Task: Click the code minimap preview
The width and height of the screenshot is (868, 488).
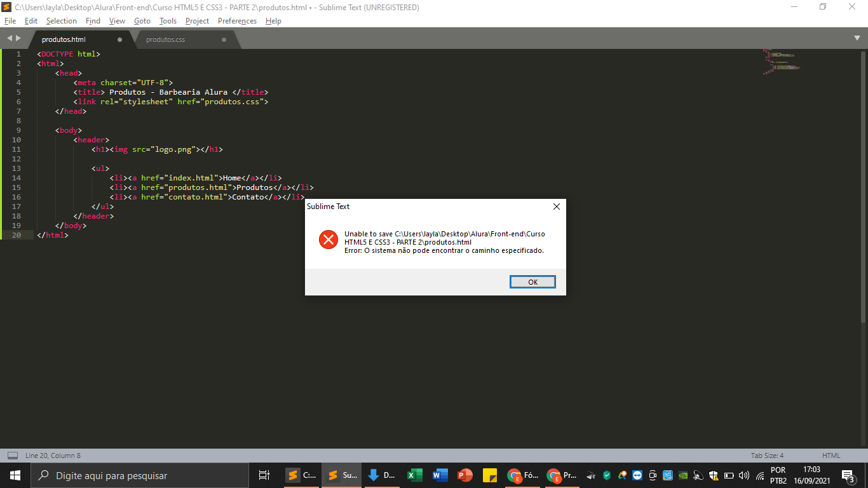Action: tap(782, 62)
